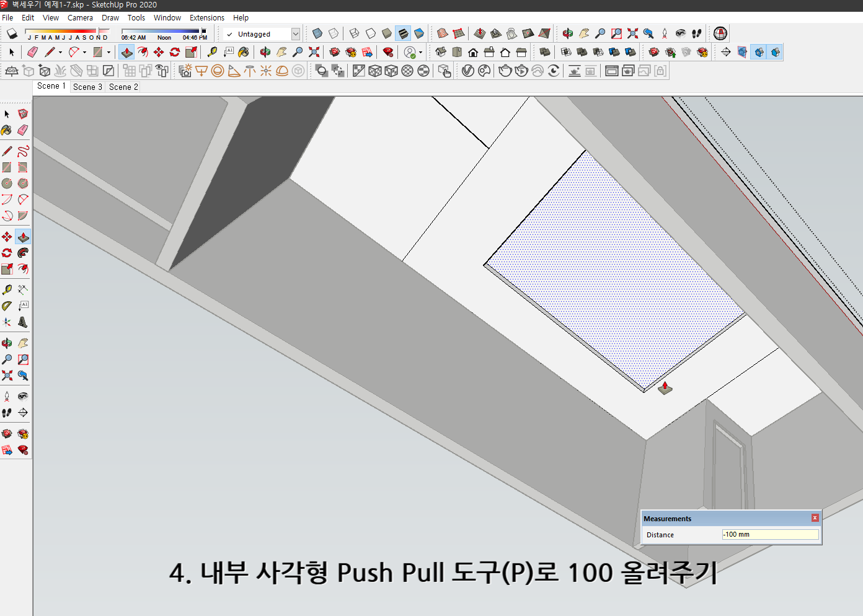Switch to the Scene 1 tab
The image size is (863, 616).
point(51,86)
